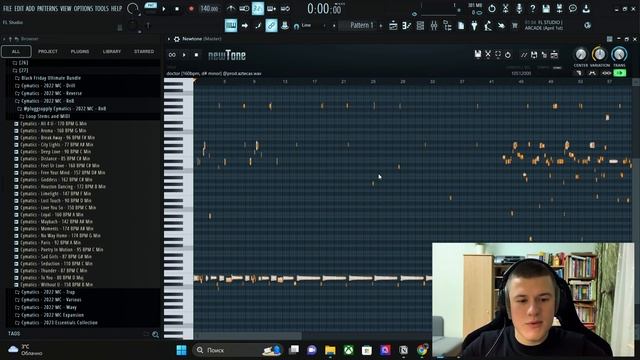The width and height of the screenshot is (640, 360).
Task: Click the main record button
Action: pyautogui.click(x=191, y=9)
